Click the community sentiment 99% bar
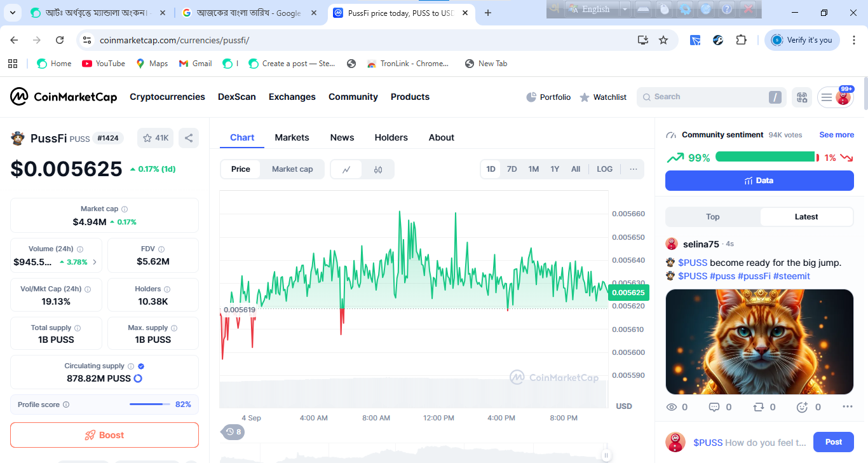The width and height of the screenshot is (868, 463). coord(765,157)
